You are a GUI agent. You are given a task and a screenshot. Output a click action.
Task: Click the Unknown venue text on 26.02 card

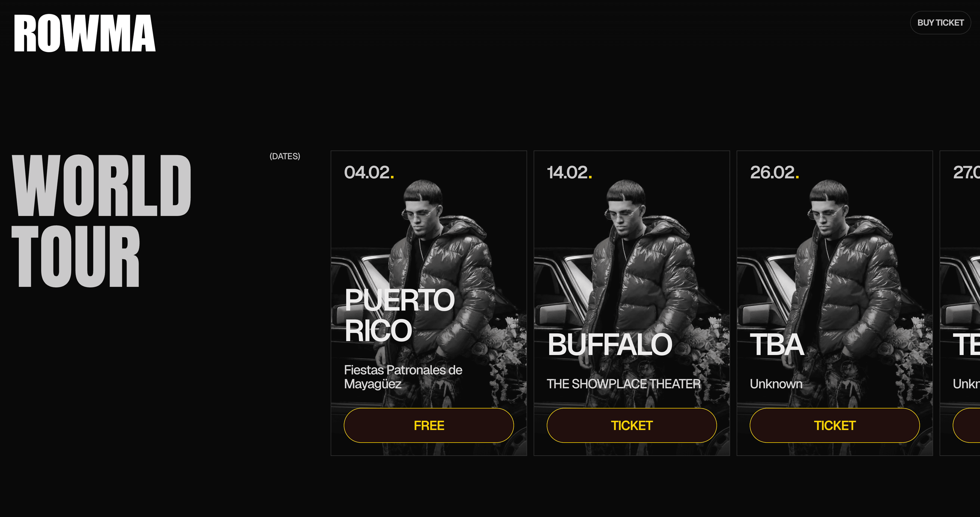point(776,384)
